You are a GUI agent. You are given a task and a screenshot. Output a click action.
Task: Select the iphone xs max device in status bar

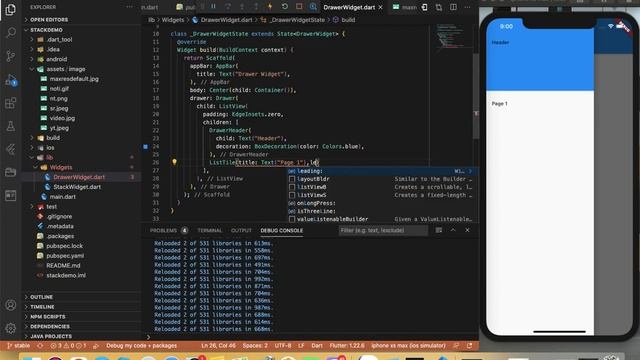(x=408, y=346)
